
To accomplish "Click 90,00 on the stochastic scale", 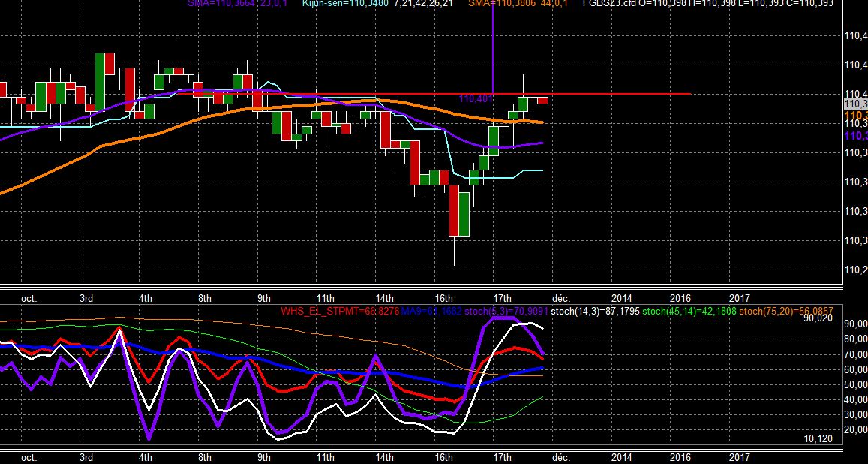I will pyautogui.click(x=857, y=324).
